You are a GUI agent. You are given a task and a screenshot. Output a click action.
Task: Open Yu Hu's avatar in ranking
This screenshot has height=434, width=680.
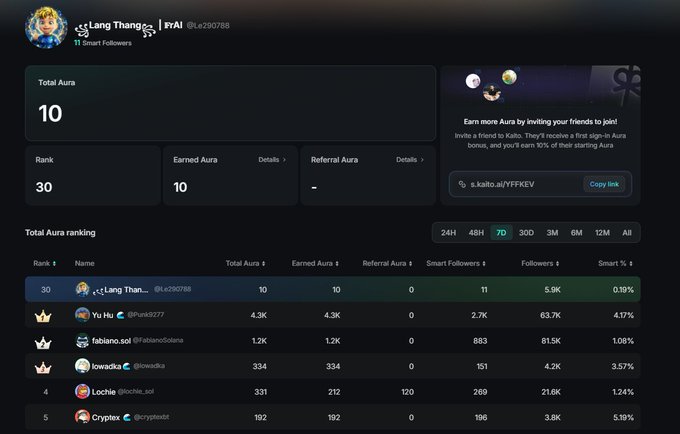(x=82, y=315)
